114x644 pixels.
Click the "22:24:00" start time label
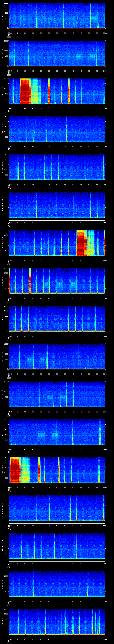tap(9, 109)
